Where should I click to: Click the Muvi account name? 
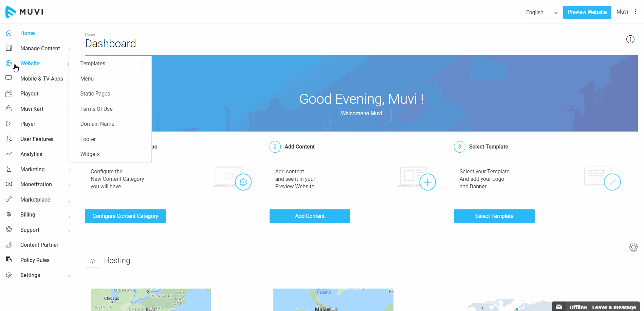coord(622,12)
